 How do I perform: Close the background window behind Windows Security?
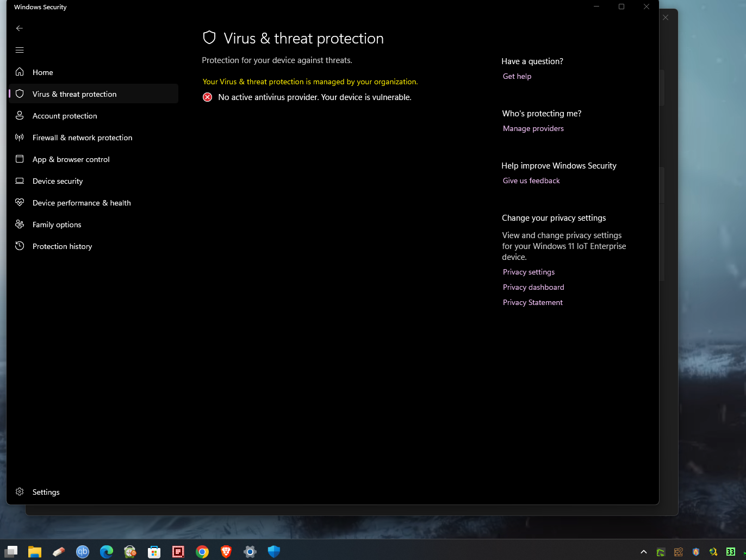click(666, 17)
